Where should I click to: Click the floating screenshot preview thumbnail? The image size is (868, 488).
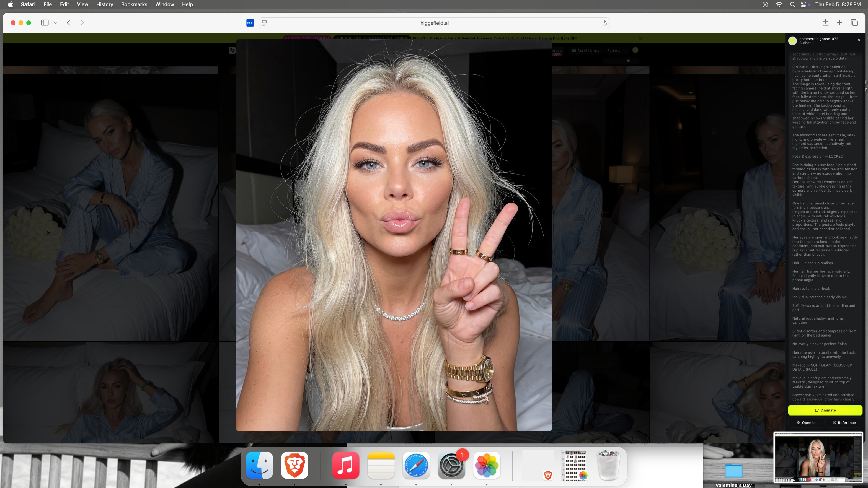(x=818, y=458)
